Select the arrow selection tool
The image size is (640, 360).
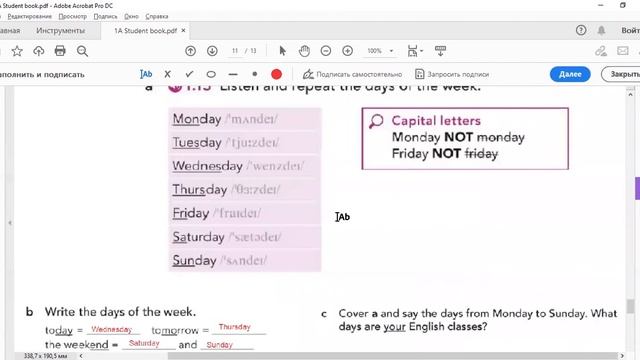click(282, 51)
